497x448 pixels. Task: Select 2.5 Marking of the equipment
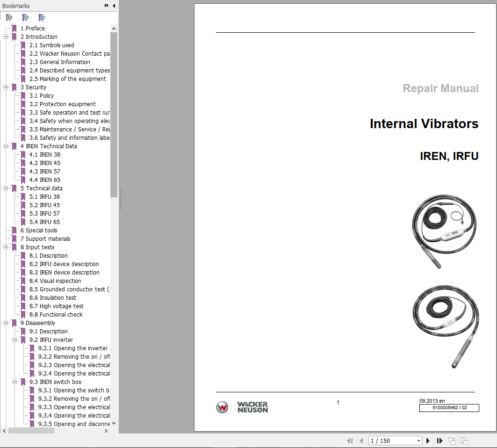coord(67,79)
